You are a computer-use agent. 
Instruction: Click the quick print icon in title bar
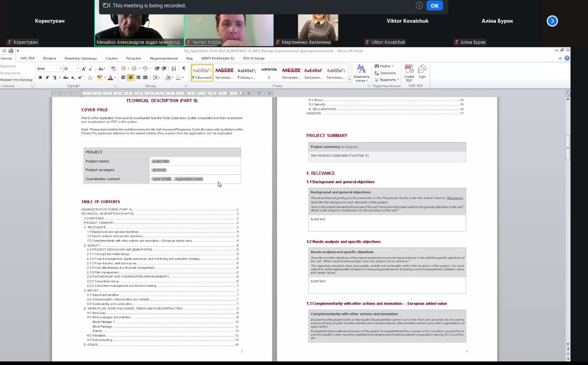[11, 51]
